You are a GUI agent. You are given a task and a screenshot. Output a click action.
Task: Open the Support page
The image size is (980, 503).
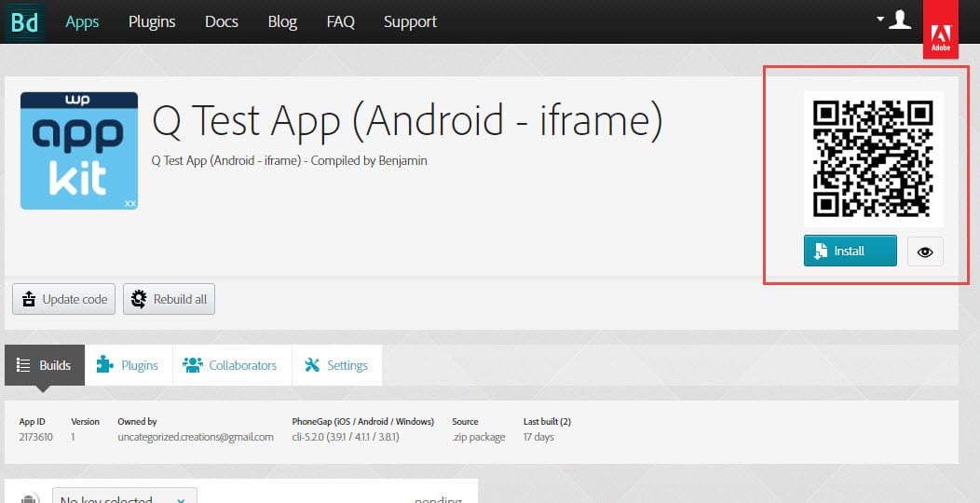410,21
